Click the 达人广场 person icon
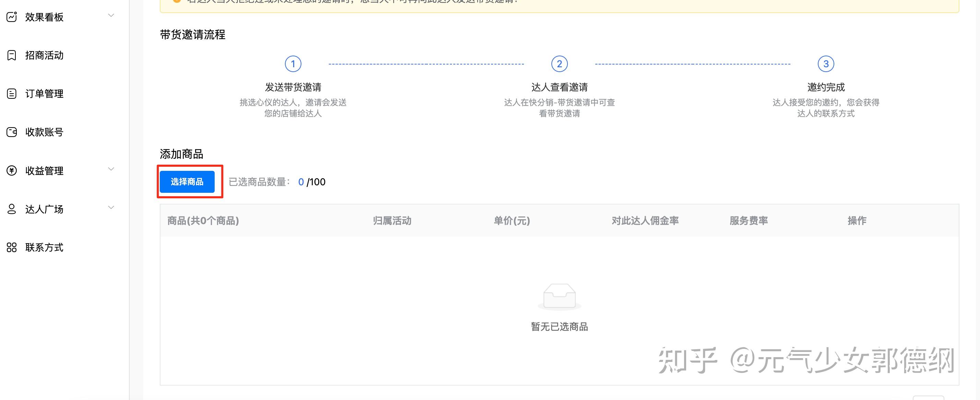The height and width of the screenshot is (400, 980). tap(12, 209)
